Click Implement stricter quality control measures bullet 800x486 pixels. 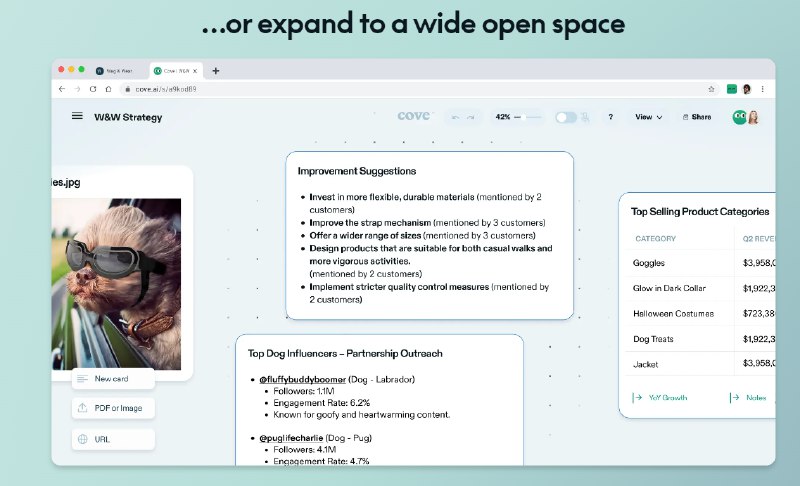[429, 293]
